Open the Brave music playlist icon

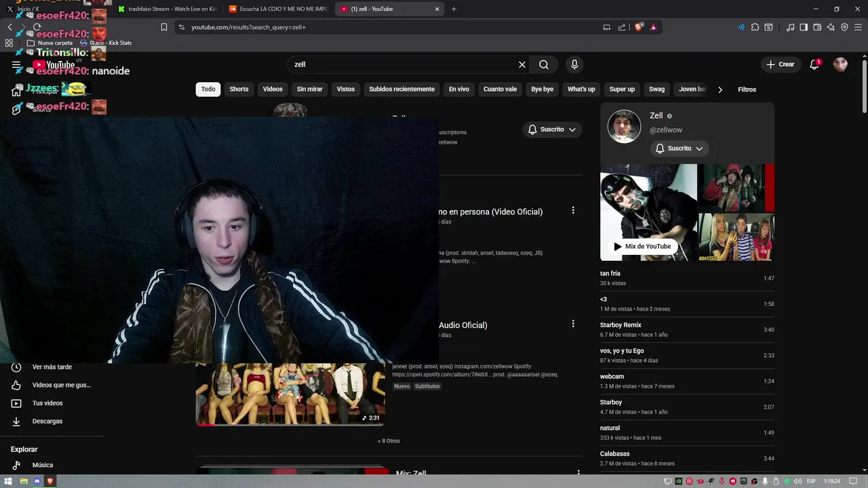790,27
